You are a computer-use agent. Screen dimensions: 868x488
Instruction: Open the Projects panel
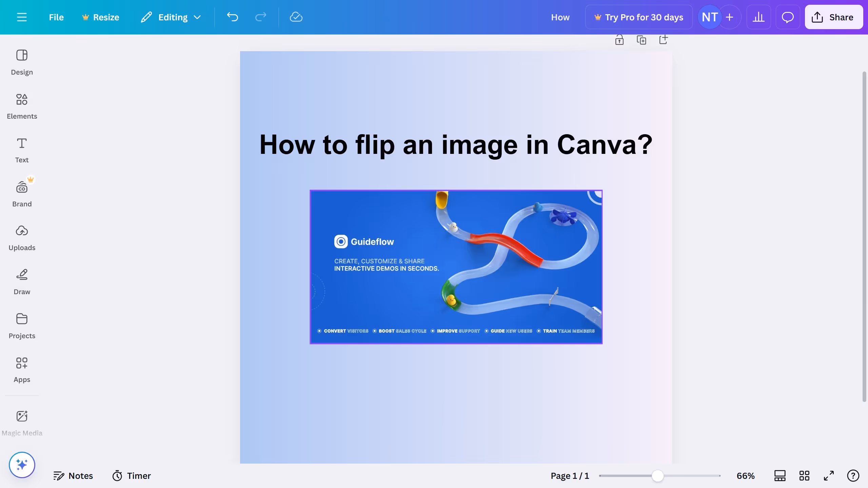(x=22, y=325)
